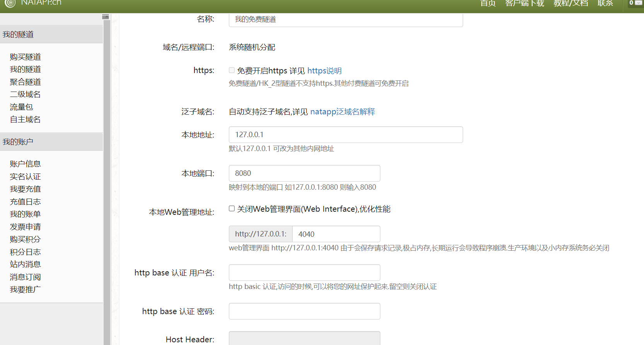
Task: Click the http base 认证 密码 field
Action: point(304,311)
